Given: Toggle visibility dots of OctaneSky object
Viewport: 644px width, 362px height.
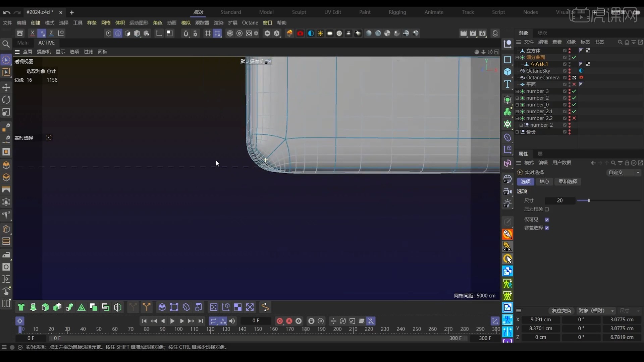Looking at the screenshot, I should 570,71.
